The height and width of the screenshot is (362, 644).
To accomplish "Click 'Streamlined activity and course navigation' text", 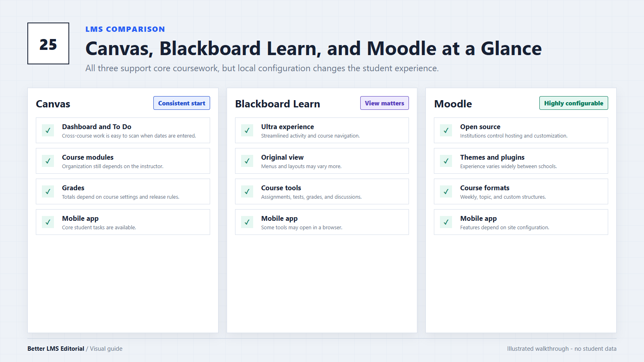I will (x=310, y=136).
